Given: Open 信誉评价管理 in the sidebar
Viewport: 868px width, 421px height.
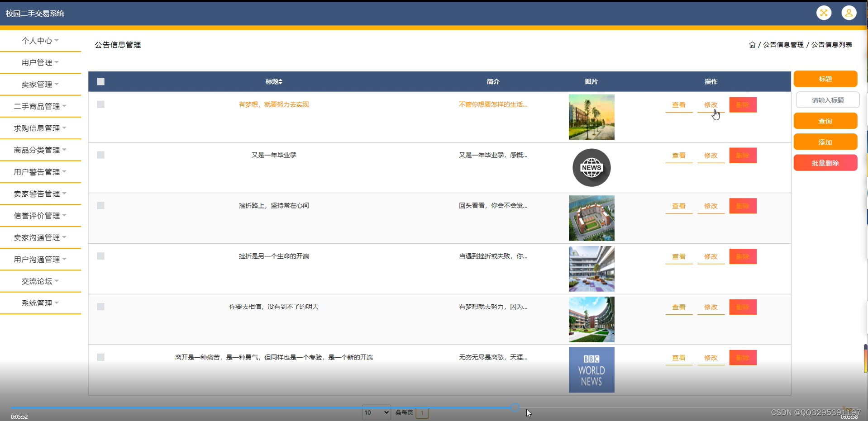Looking at the screenshot, I should pos(40,216).
